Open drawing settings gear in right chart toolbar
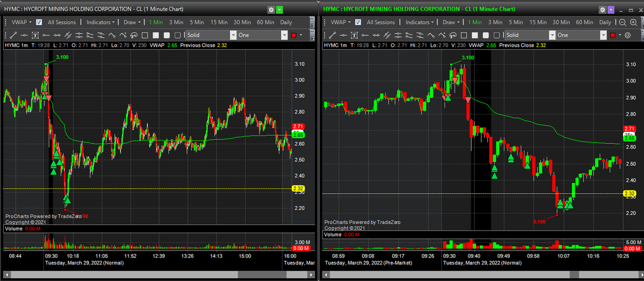Viewport: 644px width, 281px height. [x=627, y=35]
